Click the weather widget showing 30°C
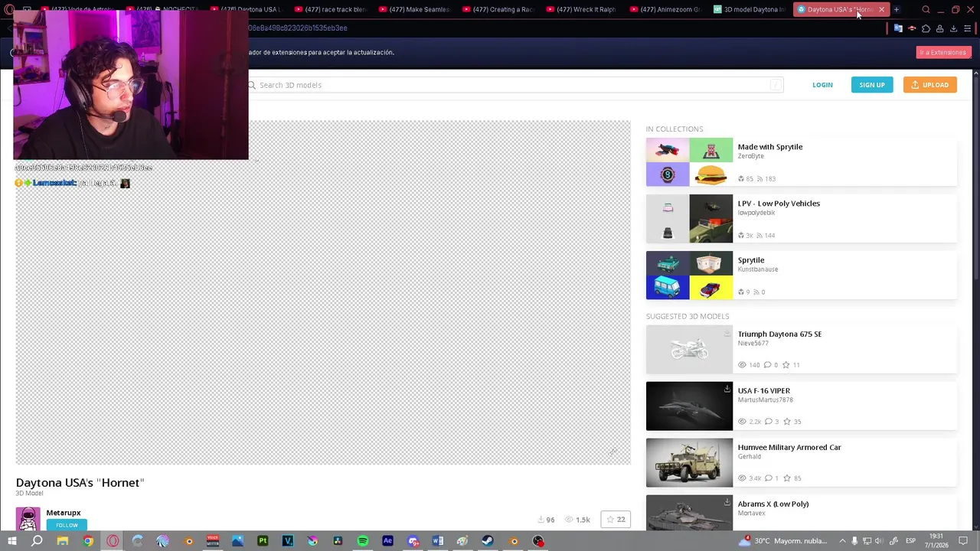 (x=783, y=541)
